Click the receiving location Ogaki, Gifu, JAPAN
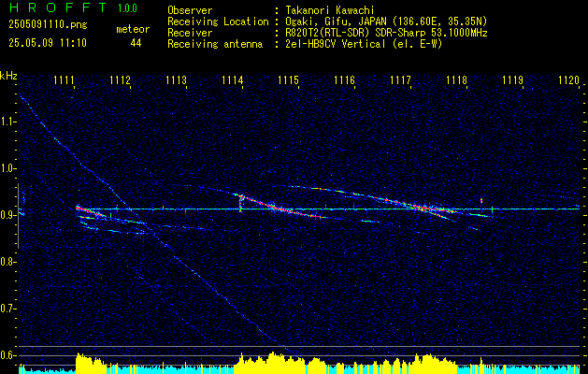588x374 pixels. [336, 22]
